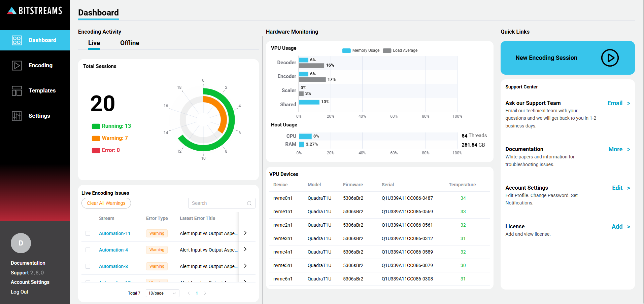
Task: Open the Templates sidebar icon
Action: 16,90
